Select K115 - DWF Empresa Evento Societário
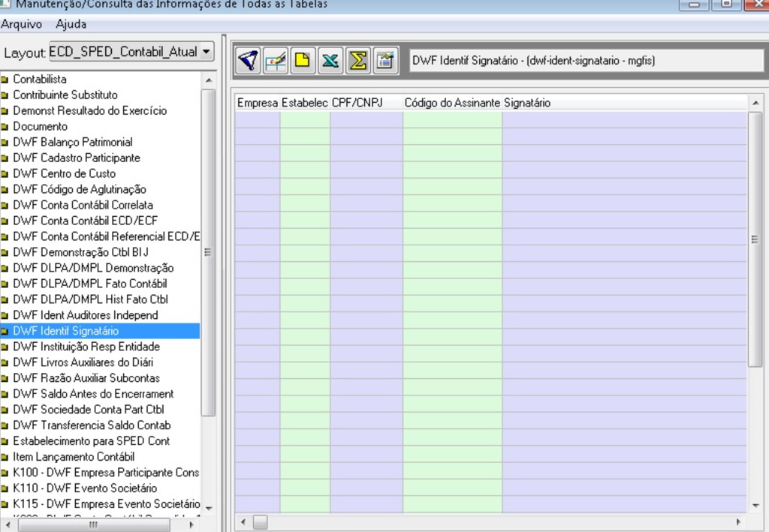Viewport: 769px width, 532px height. click(x=107, y=504)
